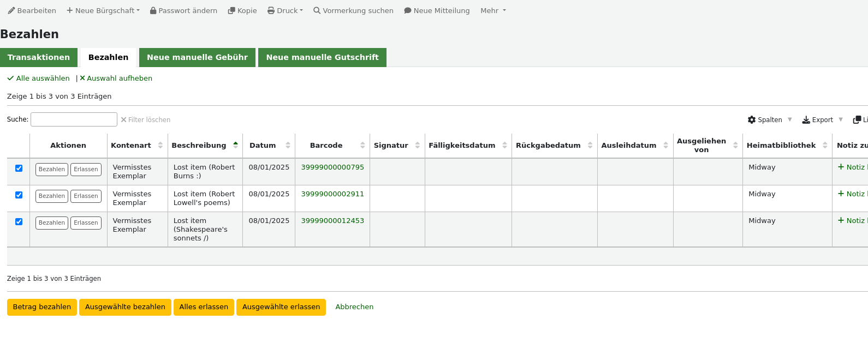
Task: Click the Export download icon
Action: coord(806,120)
